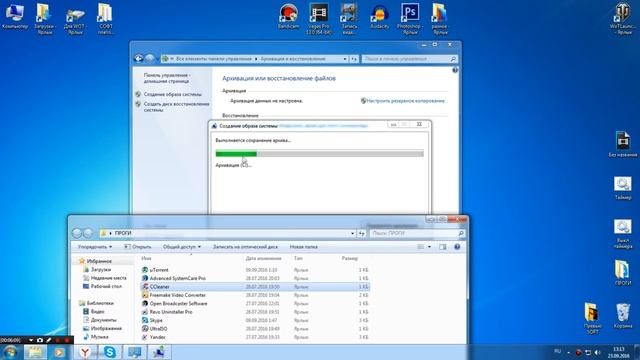
Task: Refresh the ПРОГИ folder view
Action: (x=361, y=233)
